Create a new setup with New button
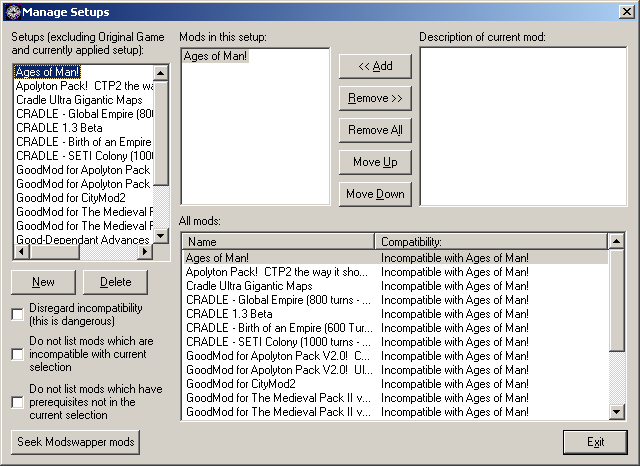The height and width of the screenshot is (466, 640). pos(43,282)
